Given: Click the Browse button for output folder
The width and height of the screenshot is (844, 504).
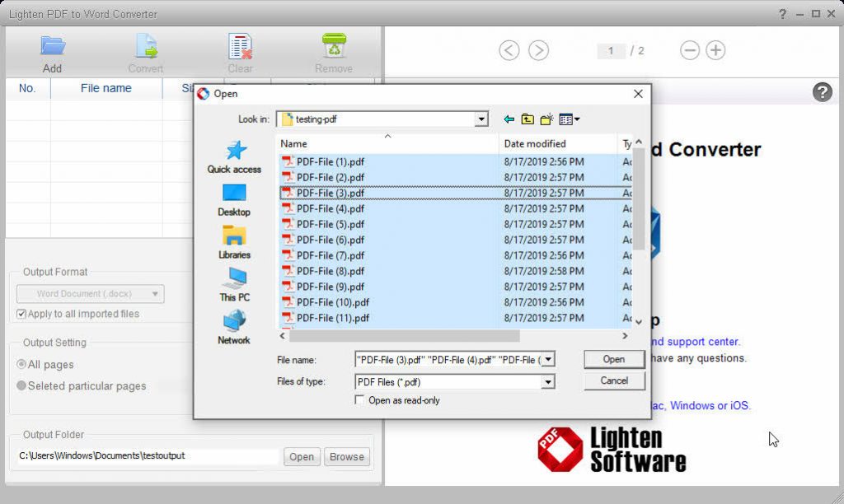Looking at the screenshot, I should click(347, 457).
